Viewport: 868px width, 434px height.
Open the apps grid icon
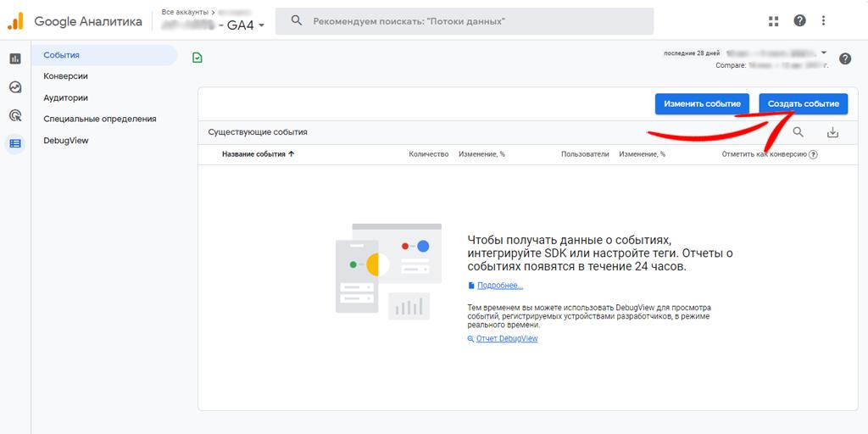tap(773, 21)
